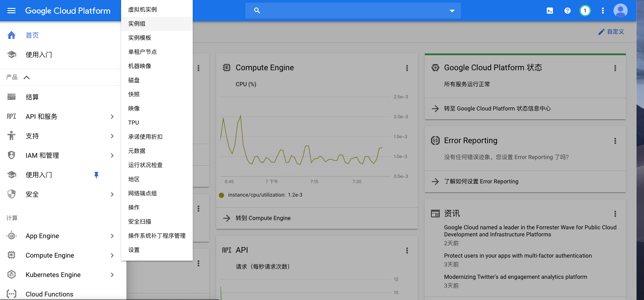Click the App Engine icon
Screen dimensions: 644x300
pyautogui.click(x=11, y=236)
